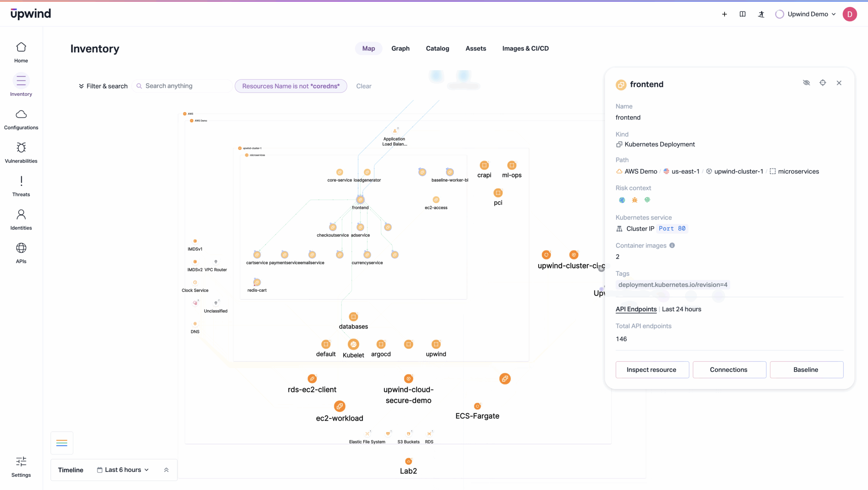Click the plus icon in top bar
The image size is (868, 490).
724,14
